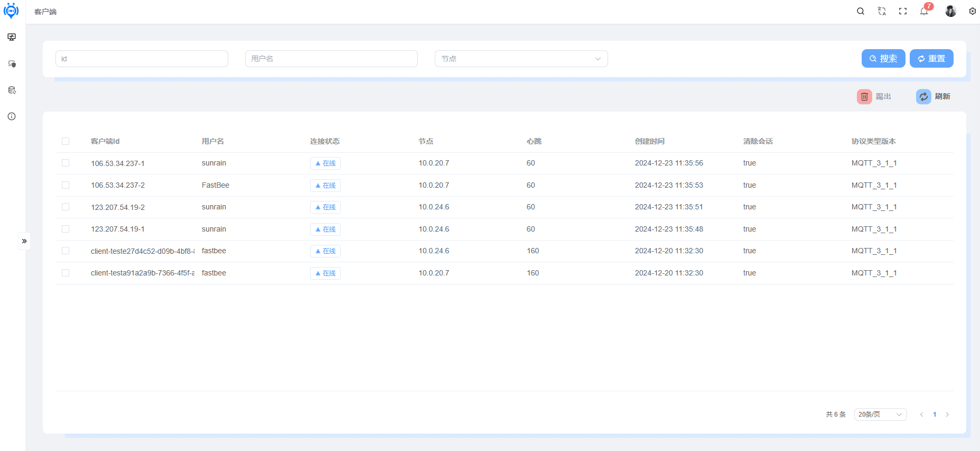Click the 协议类型版本 column header
Image resolution: width=980 pixels, height=451 pixels.
874,141
